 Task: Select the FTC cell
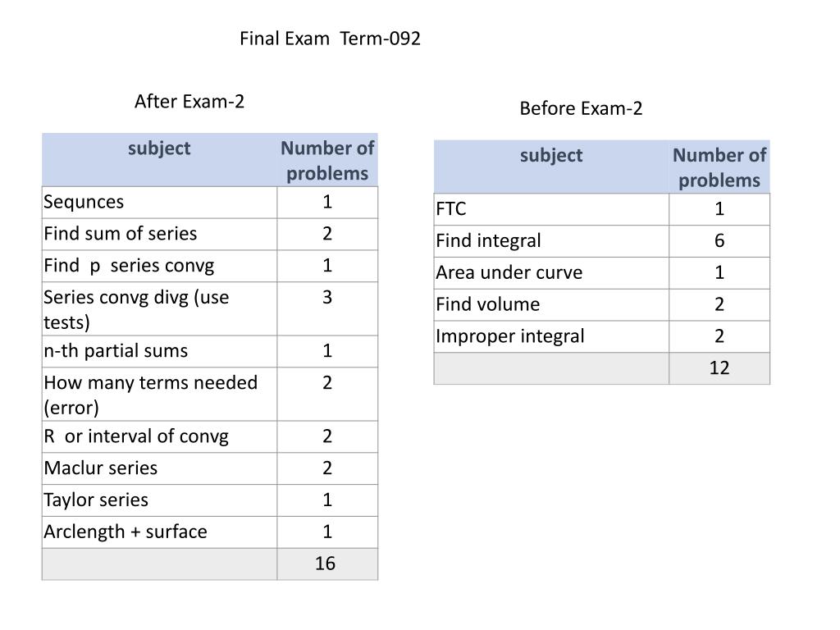[551, 209]
